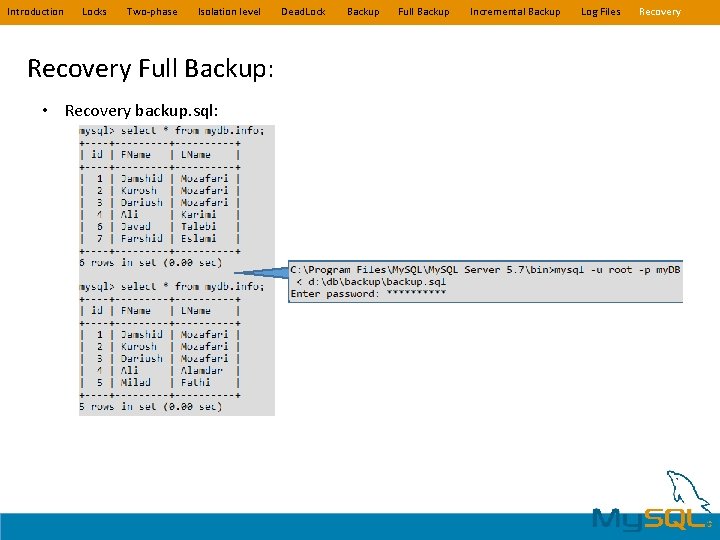The width and height of the screenshot is (720, 540).
Task: Switch to the Log Files tab
Action: [x=600, y=12]
